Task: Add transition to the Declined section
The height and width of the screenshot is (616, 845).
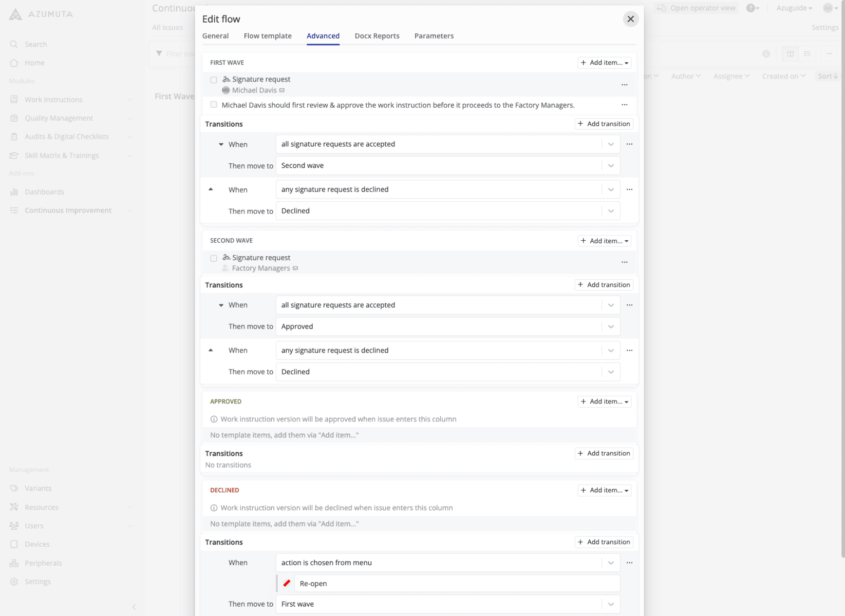Action: (x=604, y=542)
